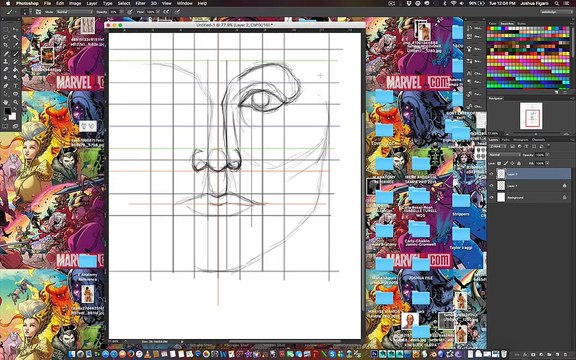Toggle pressure for brush size
Viewport: 576px width, 360px height.
[177, 12]
